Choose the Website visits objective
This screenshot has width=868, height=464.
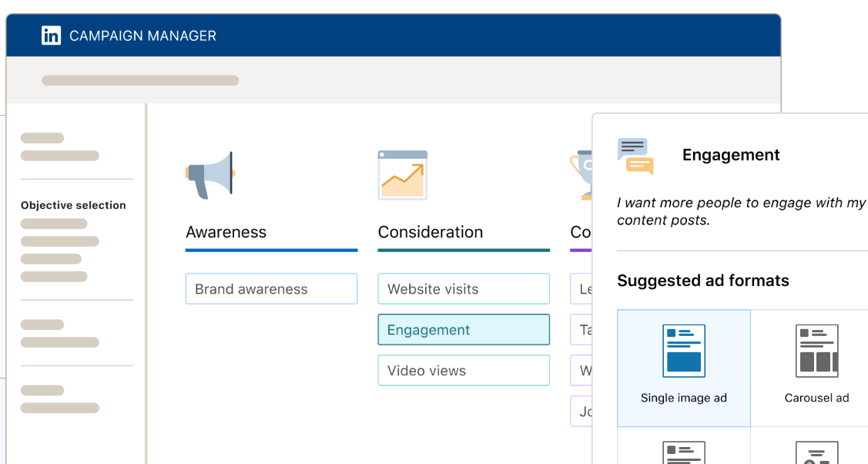point(464,288)
